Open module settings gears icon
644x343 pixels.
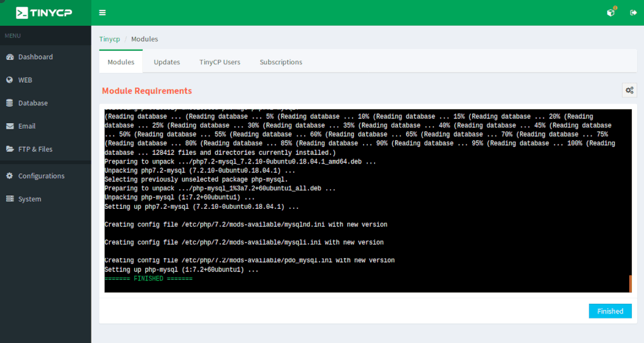(629, 90)
